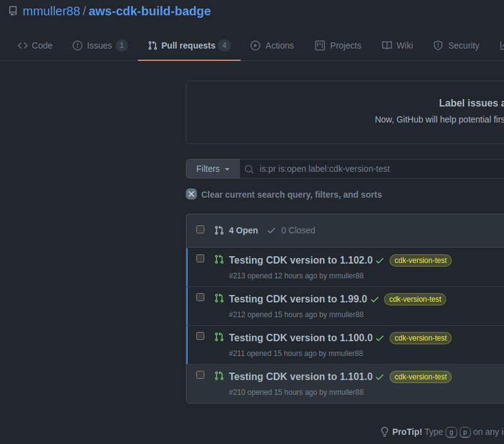The image size is (504, 444).
Task: Click the green check status for 1.102.0 PR
Action: 380,260
